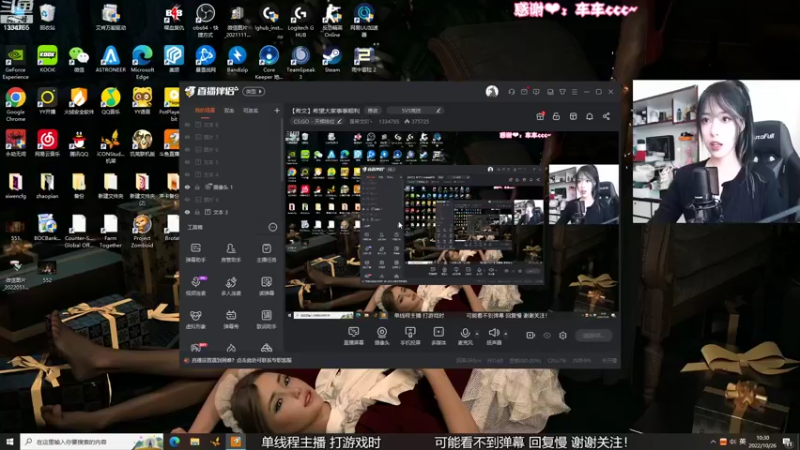Expand the speaker options arrow

(506, 334)
